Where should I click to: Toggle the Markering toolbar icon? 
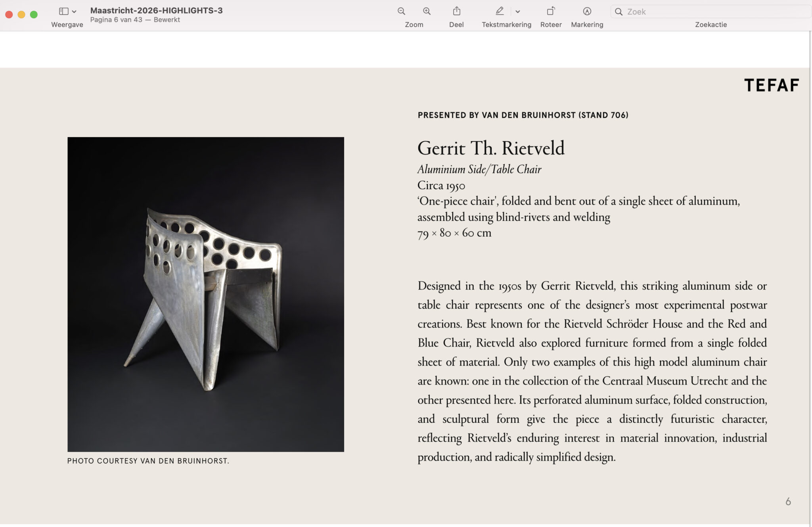tap(587, 11)
